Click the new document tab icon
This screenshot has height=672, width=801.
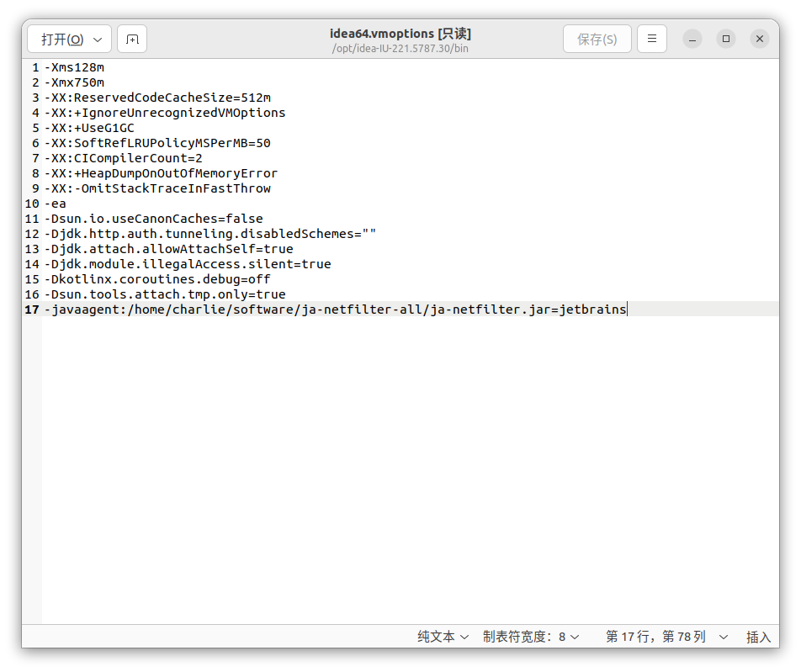pyautogui.click(x=132, y=39)
